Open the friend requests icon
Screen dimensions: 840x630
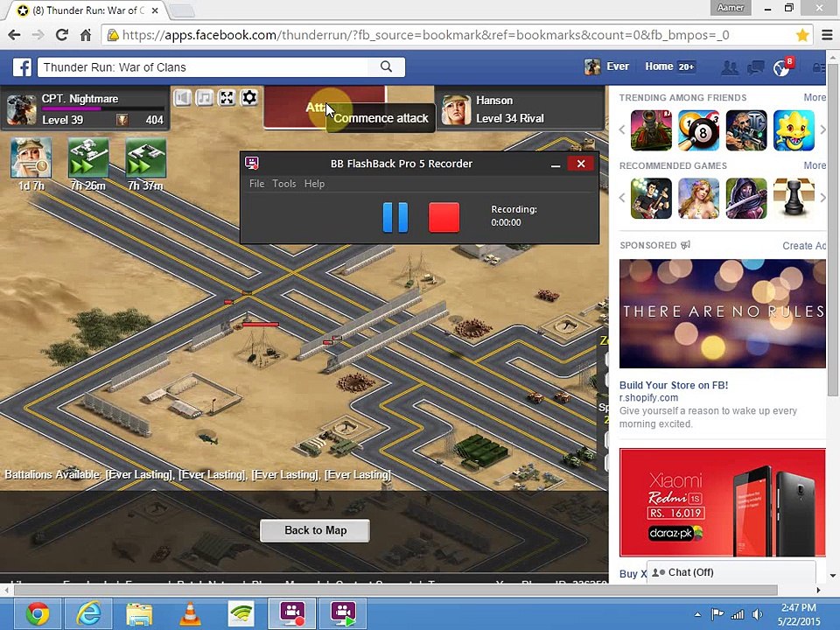(730, 67)
